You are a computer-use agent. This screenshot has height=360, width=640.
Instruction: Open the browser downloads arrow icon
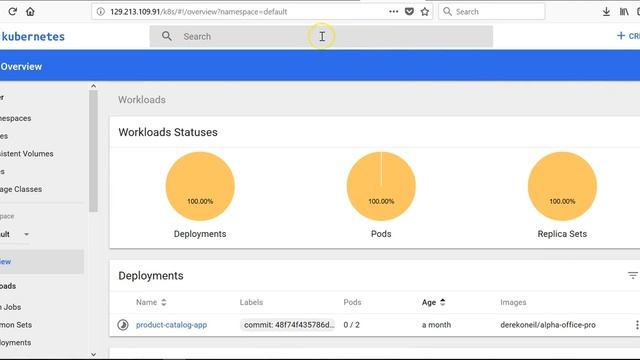pos(606,12)
